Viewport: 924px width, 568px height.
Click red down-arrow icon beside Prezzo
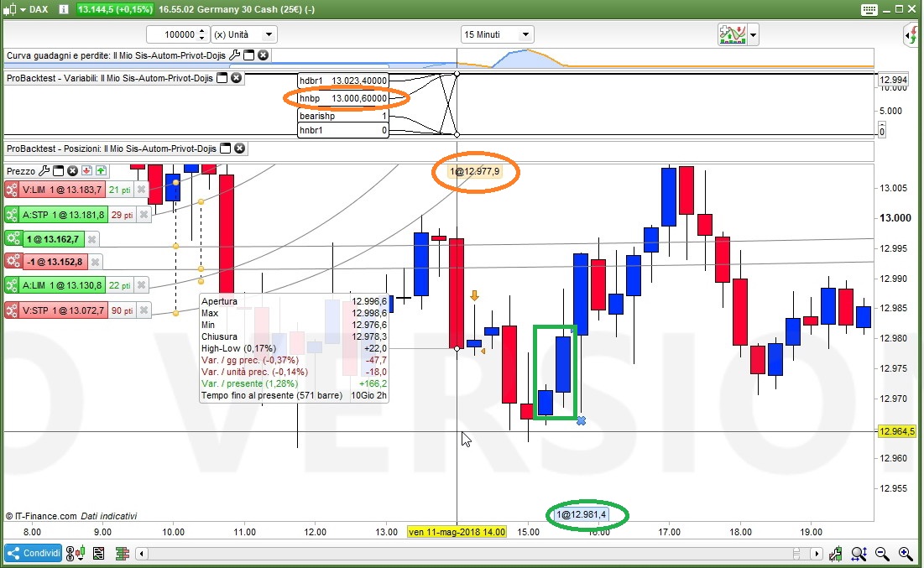tap(86, 171)
